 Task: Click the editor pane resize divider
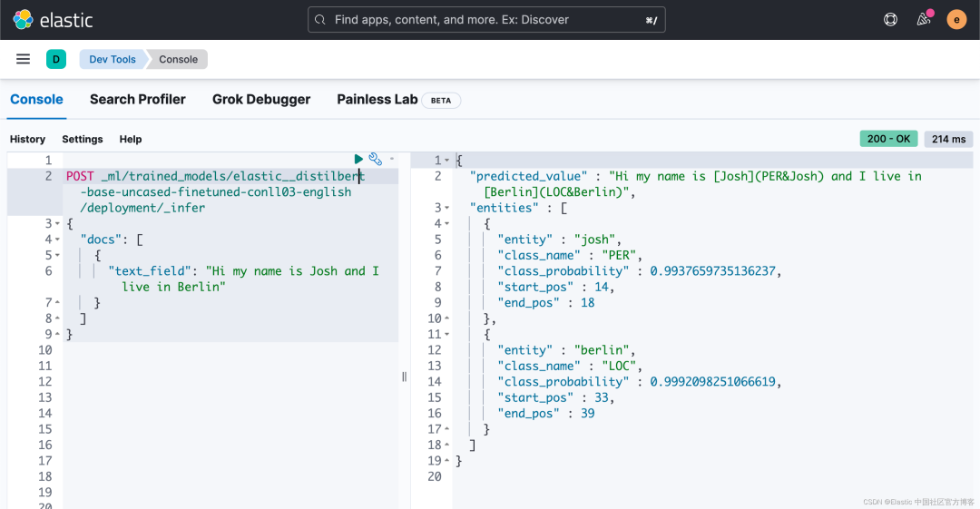coord(404,376)
